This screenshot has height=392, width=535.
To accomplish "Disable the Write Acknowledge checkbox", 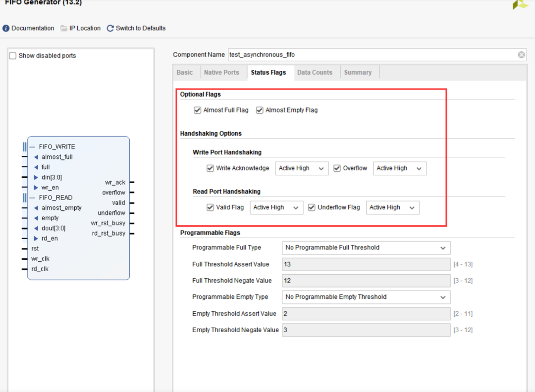I will (x=210, y=168).
